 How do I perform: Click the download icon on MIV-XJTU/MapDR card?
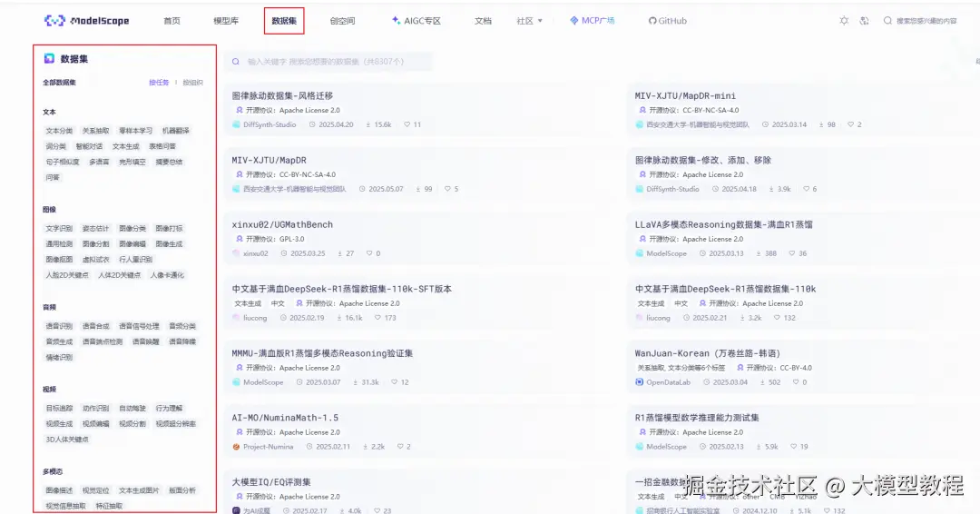(x=418, y=189)
